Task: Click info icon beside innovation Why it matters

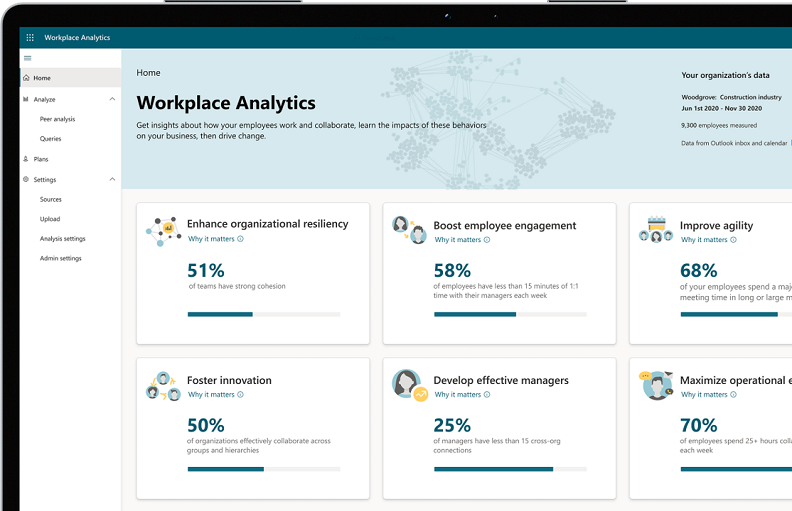Action: 240,394
